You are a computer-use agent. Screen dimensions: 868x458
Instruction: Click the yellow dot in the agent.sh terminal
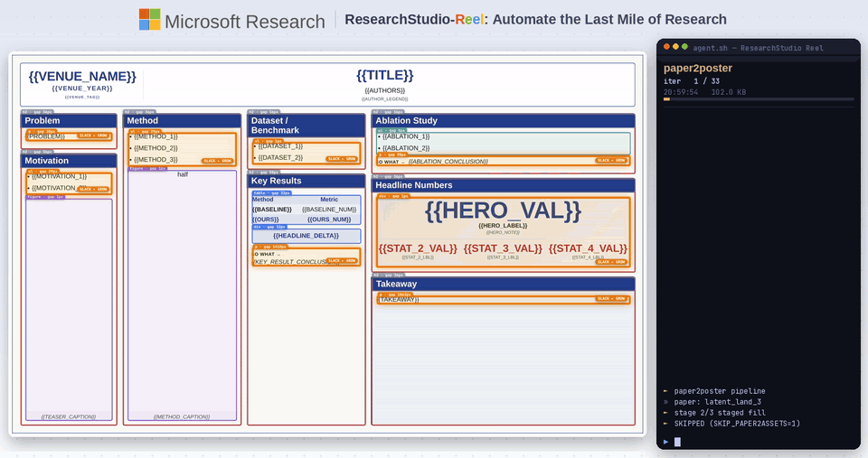(x=675, y=47)
